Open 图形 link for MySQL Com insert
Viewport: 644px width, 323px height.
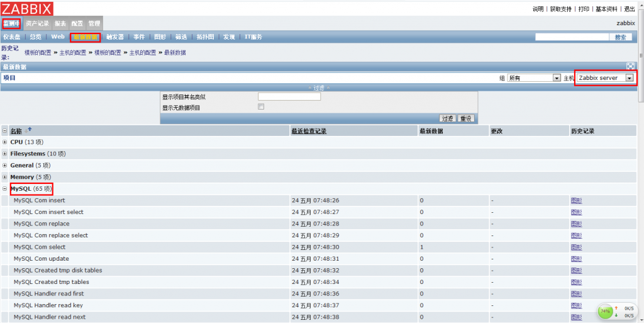(576, 200)
